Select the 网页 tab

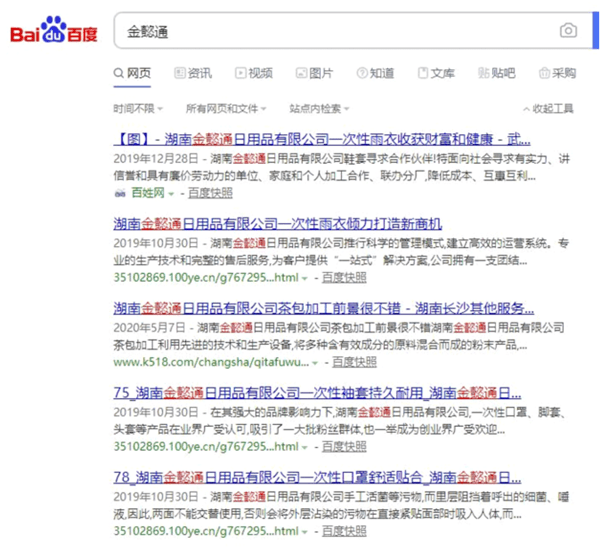click(132, 73)
